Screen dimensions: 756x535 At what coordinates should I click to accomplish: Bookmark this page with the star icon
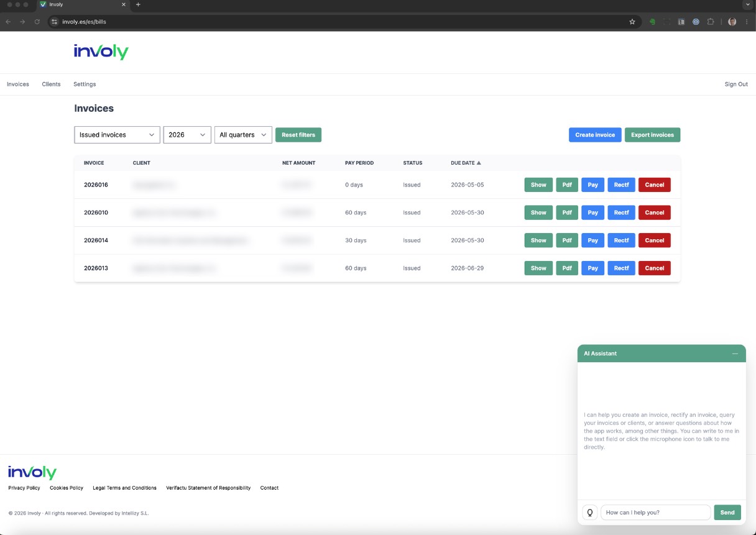coord(632,21)
